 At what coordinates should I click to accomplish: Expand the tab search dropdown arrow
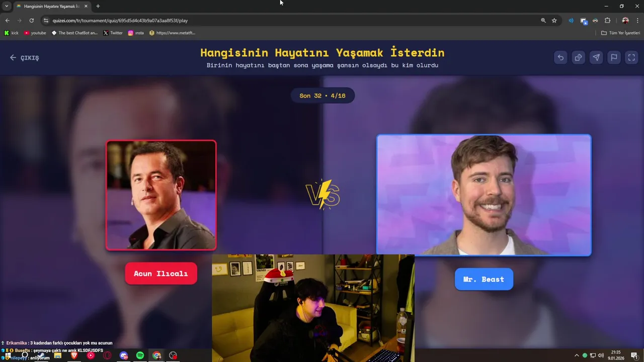pyautogui.click(x=7, y=6)
